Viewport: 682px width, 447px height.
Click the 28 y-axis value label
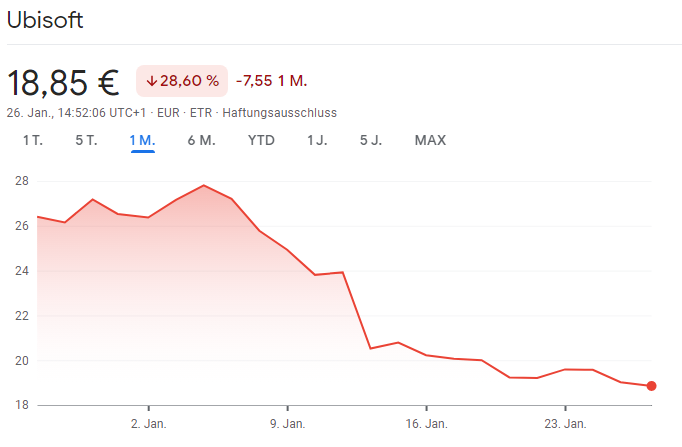click(x=21, y=181)
